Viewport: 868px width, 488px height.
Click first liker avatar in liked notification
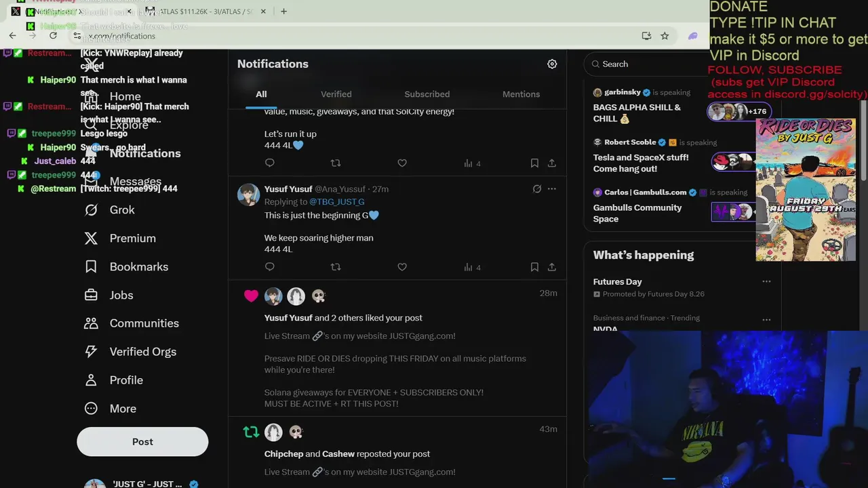click(x=273, y=296)
